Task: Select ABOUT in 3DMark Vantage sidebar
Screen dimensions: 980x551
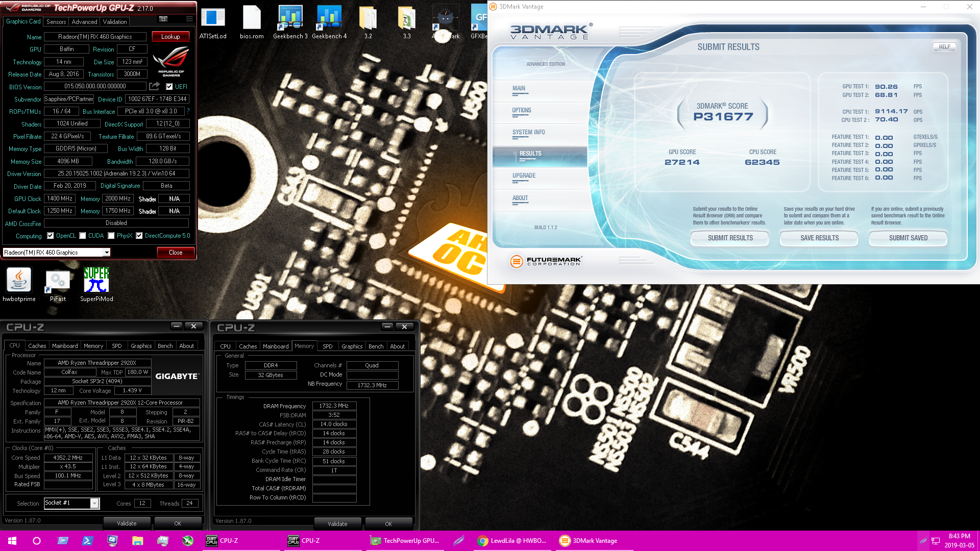Action: [540, 200]
